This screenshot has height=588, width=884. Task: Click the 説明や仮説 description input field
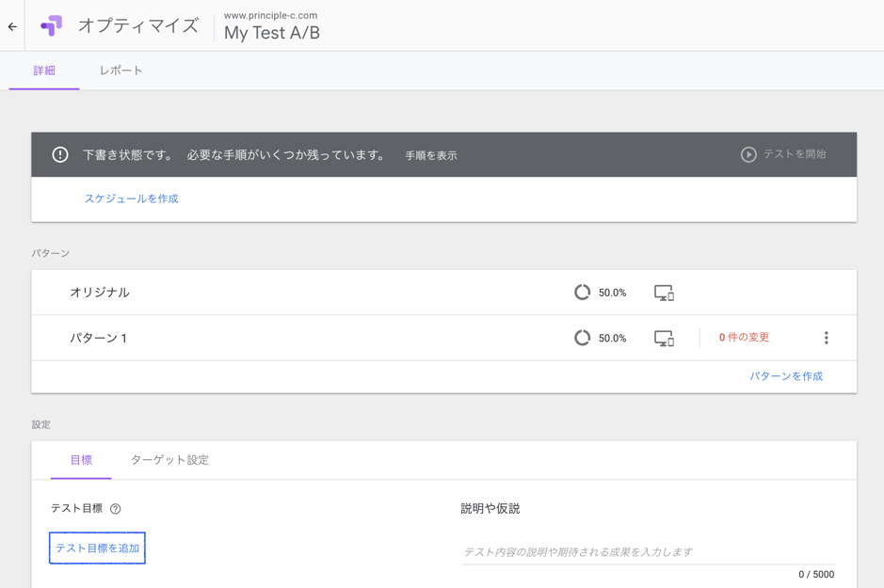coord(648,551)
